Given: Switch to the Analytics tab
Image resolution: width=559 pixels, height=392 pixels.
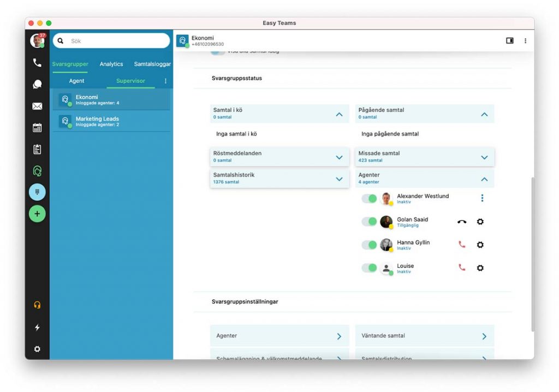Looking at the screenshot, I should pos(111,64).
